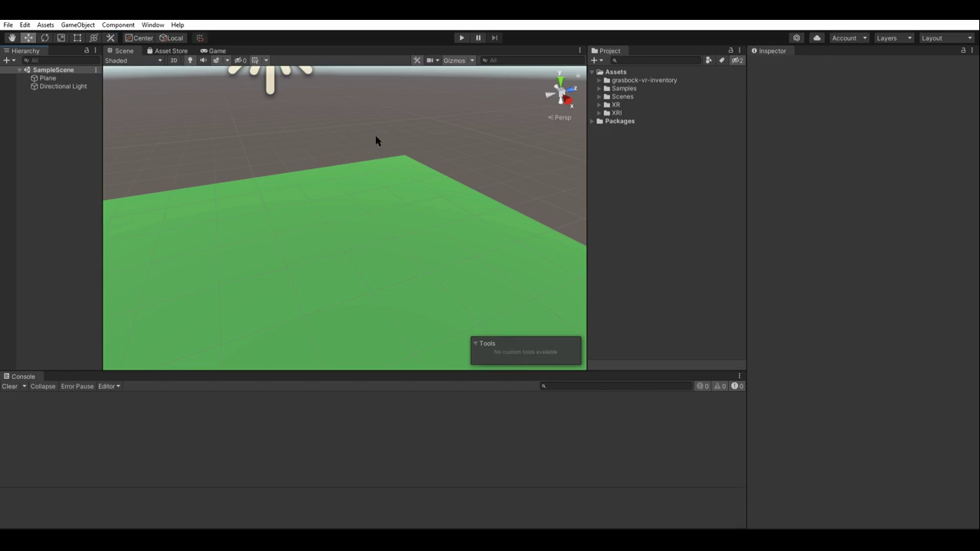Open Collab services icon

[x=797, y=37]
